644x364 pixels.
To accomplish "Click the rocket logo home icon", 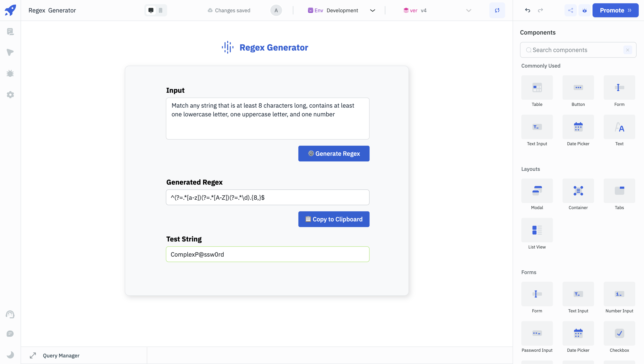I will pyautogui.click(x=10, y=10).
